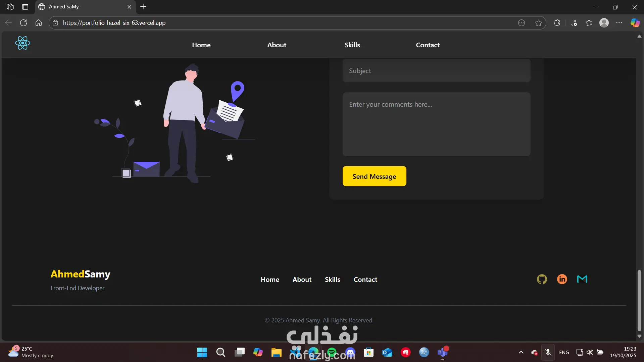Click the Skills link in the footer
The height and width of the screenshot is (362, 644).
click(x=333, y=279)
